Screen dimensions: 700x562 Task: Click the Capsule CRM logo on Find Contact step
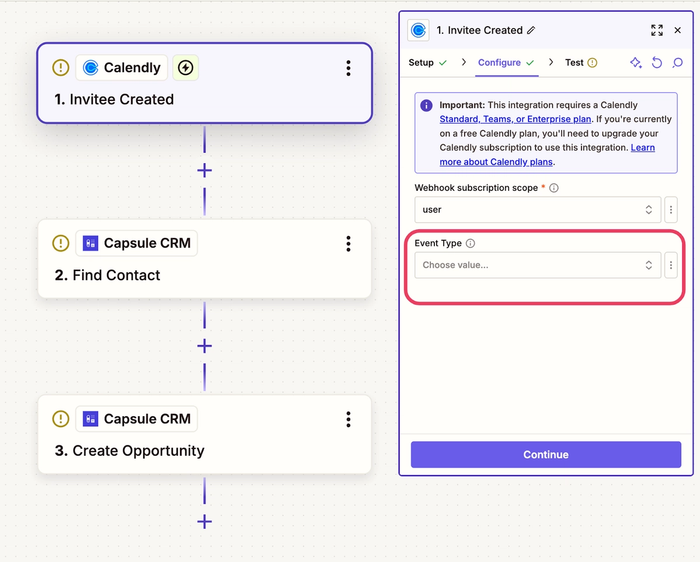[x=91, y=243]
